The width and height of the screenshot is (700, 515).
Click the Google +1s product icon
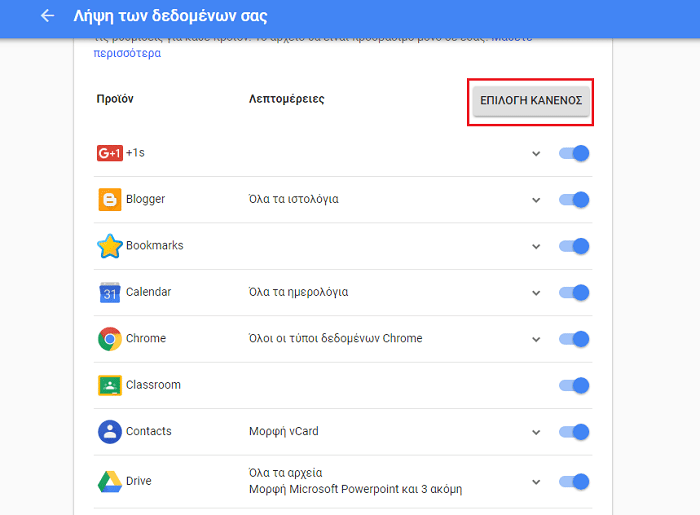coord(110,153)
